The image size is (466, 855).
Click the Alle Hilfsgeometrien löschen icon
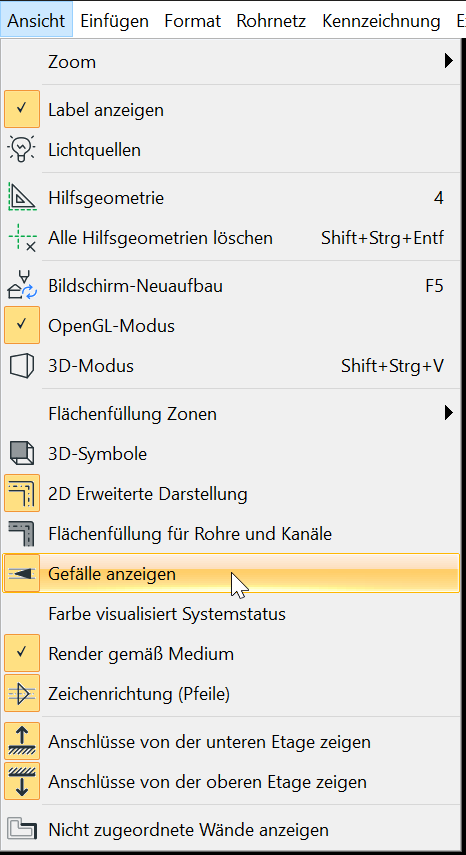22,238
